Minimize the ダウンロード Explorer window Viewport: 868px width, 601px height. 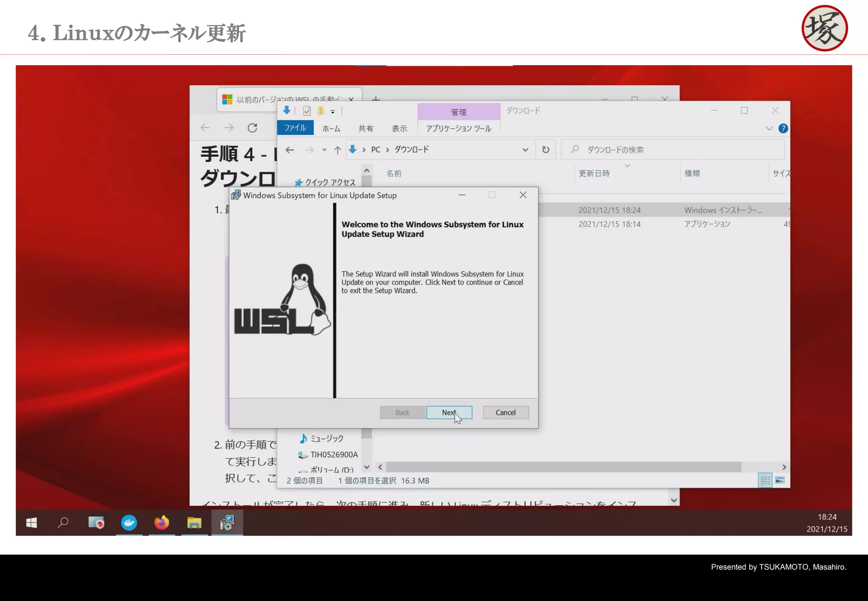714,110
